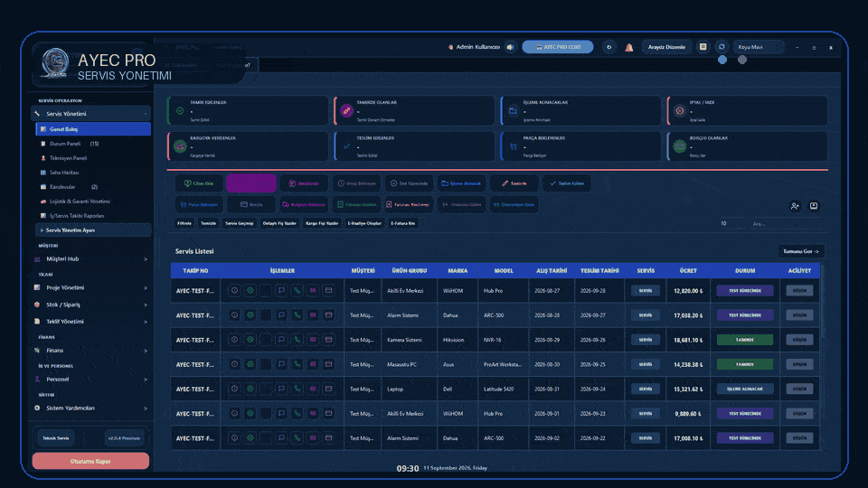Click the E-Fatura Kes button
Image resolution: width=868 pixels, height=488 pixels.
coord(403,223)
